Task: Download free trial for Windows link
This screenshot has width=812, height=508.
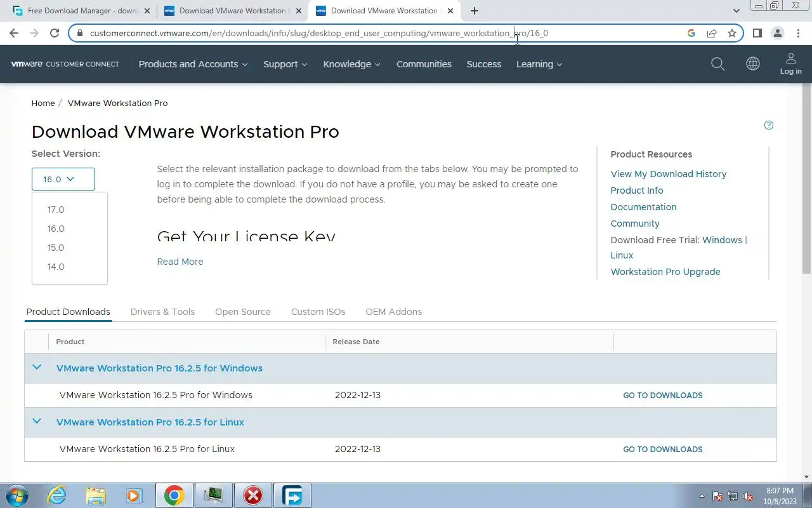Action: pos(722,240)
